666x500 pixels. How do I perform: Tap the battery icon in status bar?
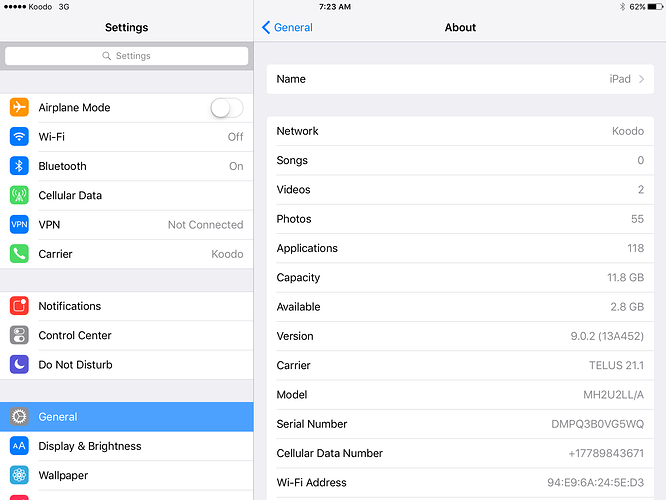click(655, 7)
